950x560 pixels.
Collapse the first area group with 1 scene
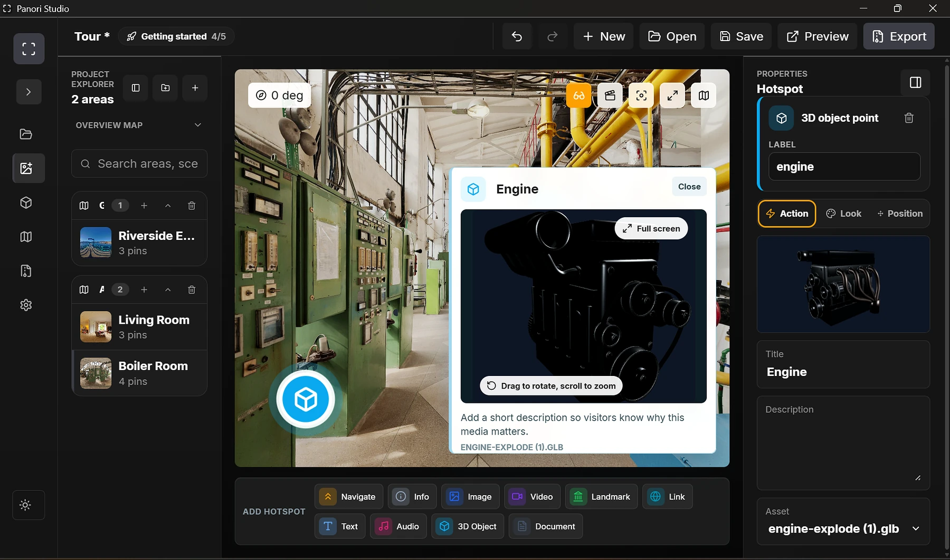click(x=168, y=206)
